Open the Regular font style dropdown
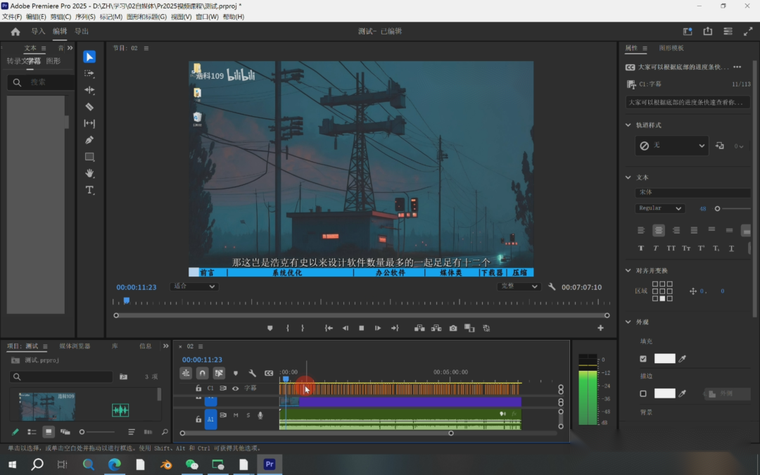The height and width of the screenshot is (475, 760). [660, 208]
